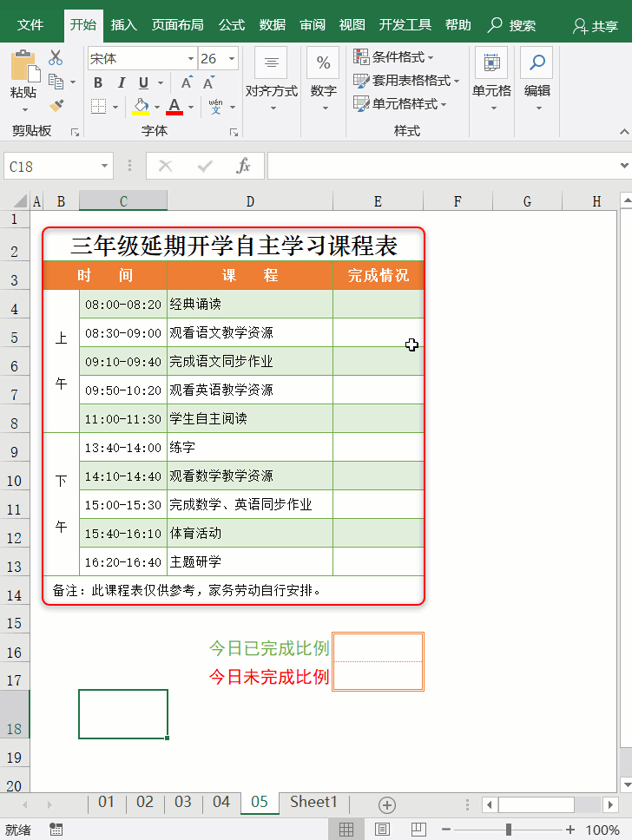Apply cell borders icon
The width and height of the screenshot is (632, 840).
[99, 106]
